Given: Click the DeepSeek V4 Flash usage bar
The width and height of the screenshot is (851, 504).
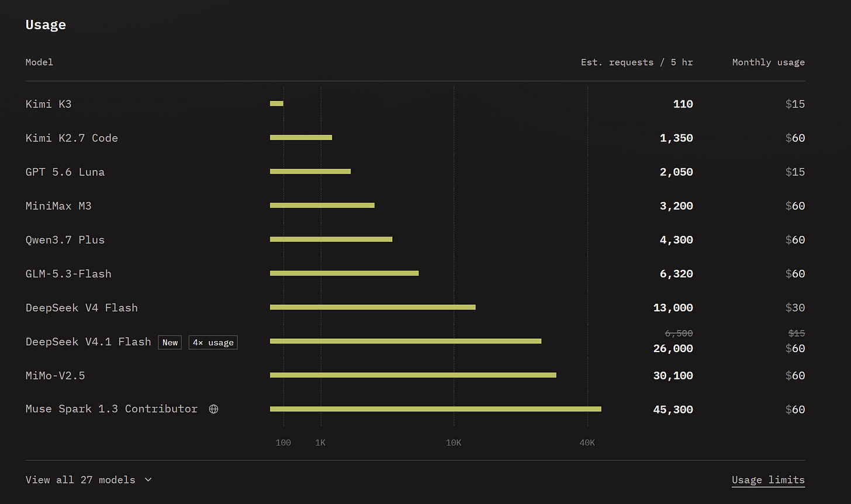Looking at the screenshot, I should (x=373, y=307).
